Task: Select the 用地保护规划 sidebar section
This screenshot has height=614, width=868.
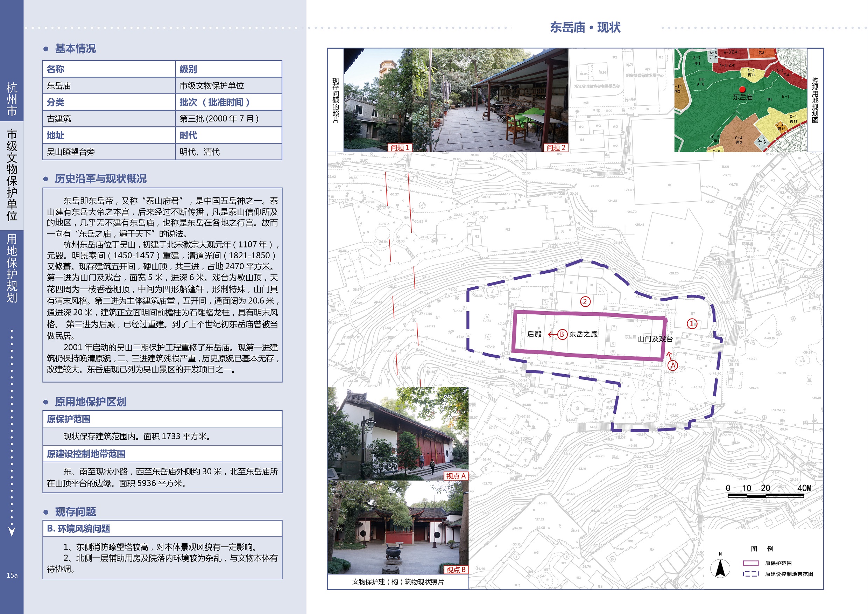Action: [x=12, y=268]
